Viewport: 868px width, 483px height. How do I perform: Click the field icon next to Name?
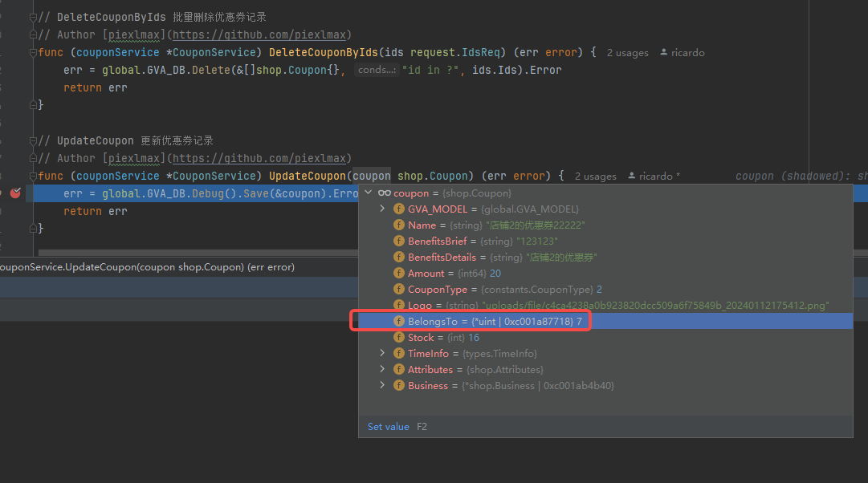pos(399,225)
